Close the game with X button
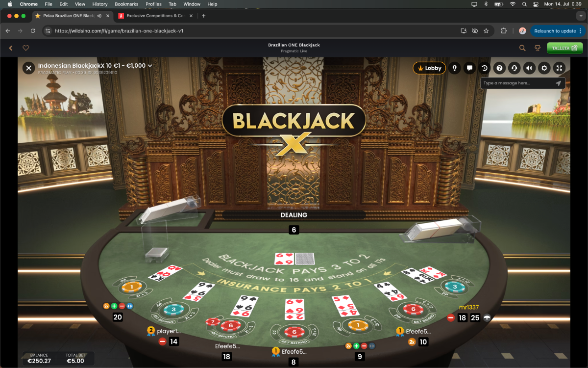 pos(29,68)
